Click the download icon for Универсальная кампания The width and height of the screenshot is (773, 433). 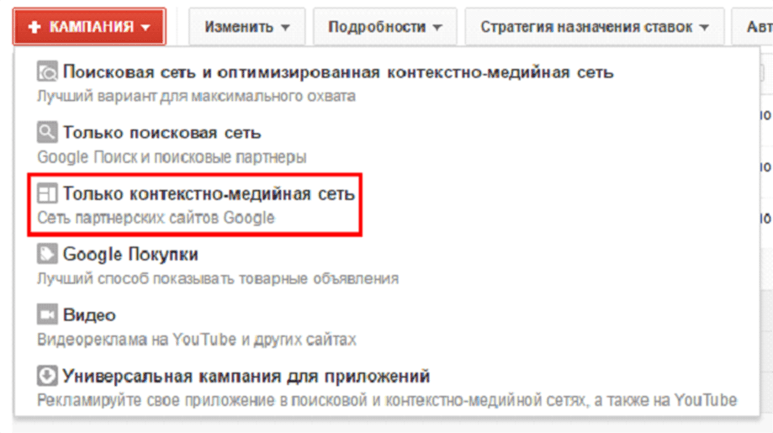point(47,376)
